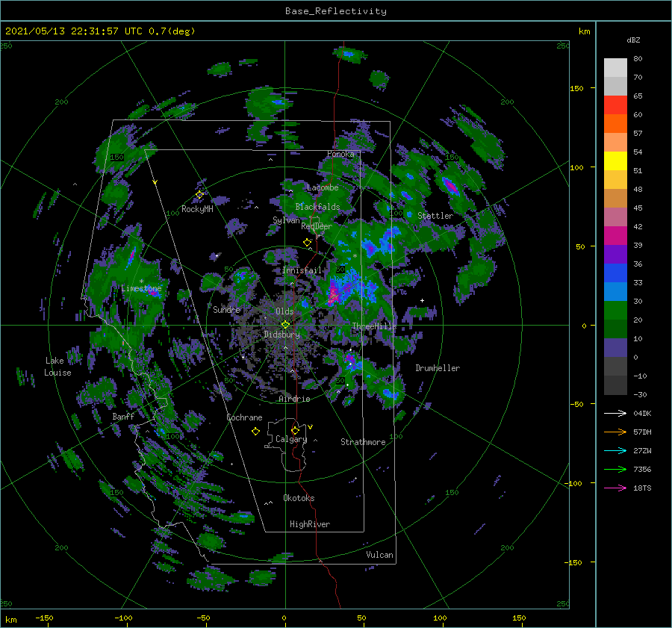Click the RedDeer city label

(317, 226)
